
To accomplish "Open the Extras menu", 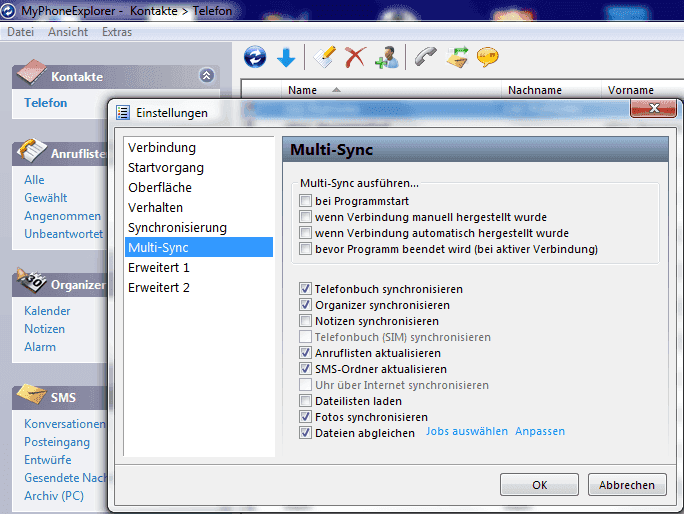I will click(116, 32).
